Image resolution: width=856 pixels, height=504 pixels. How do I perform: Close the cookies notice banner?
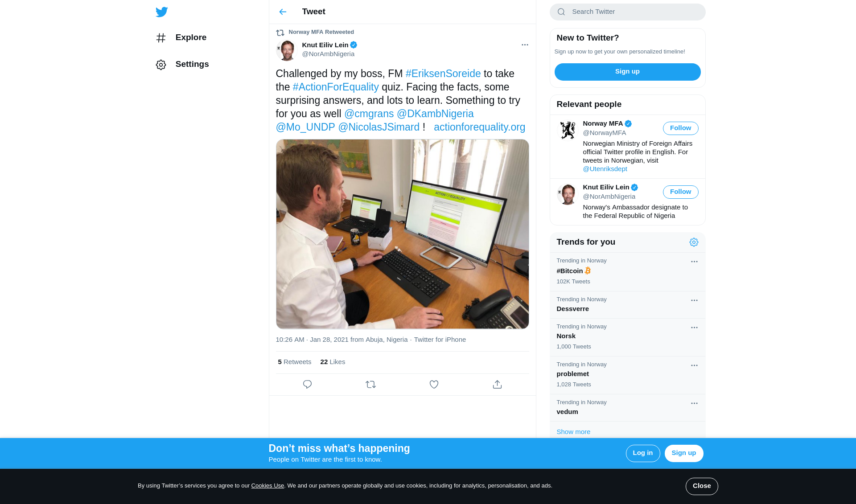coord(702,486)
